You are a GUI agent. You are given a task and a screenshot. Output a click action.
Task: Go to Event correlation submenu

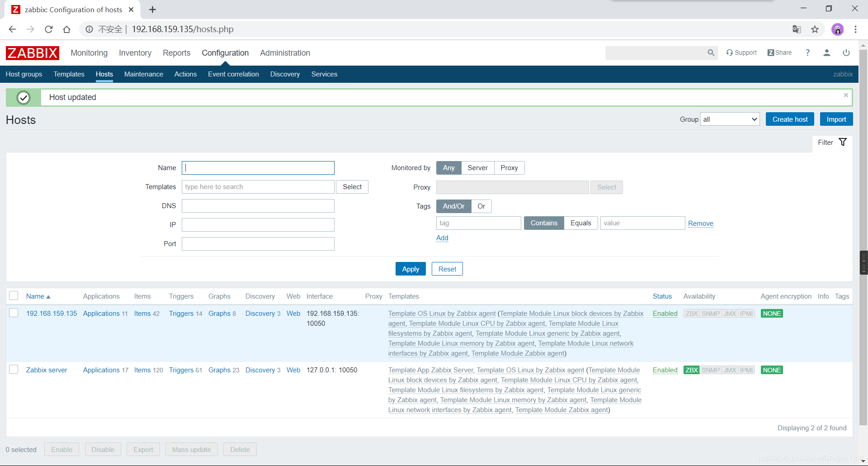point(233,74)
